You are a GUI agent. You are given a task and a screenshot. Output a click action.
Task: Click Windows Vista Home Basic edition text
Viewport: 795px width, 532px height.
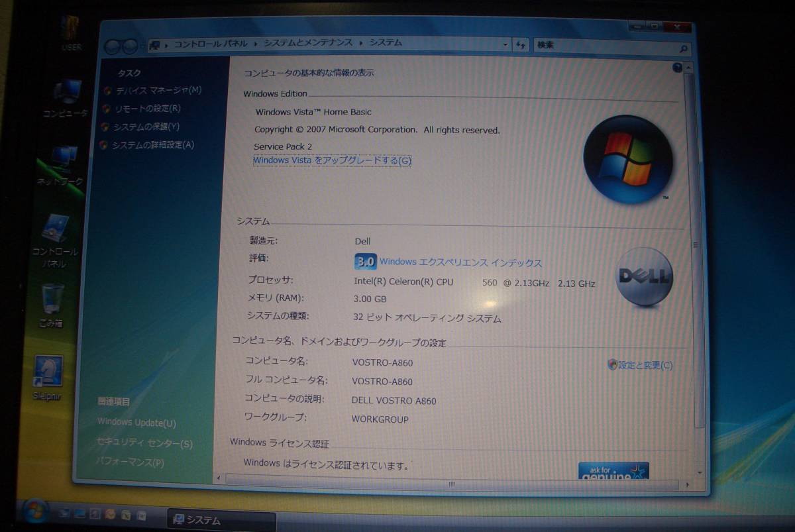click(x=313, y=112)
